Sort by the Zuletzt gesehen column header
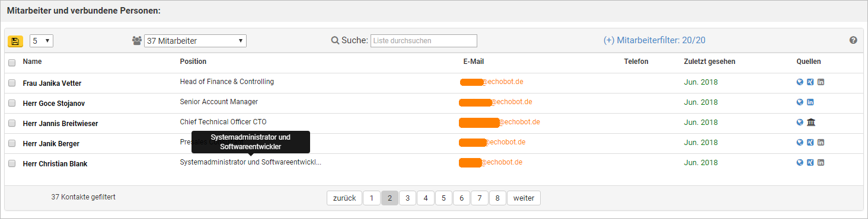The height and width of the screenshot is (219, 868). click(x=709, y=62)
